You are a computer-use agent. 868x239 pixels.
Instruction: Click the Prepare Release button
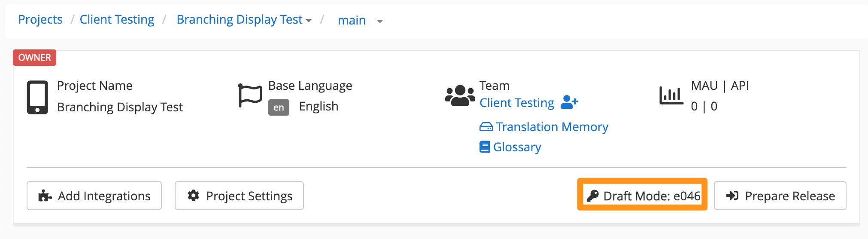pyautogui.click(x=780, y=196)
